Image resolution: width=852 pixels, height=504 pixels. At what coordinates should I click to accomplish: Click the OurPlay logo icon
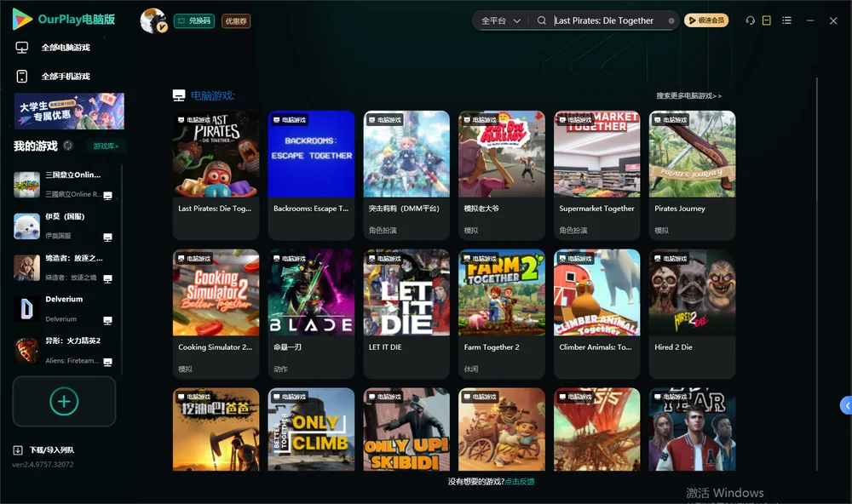tap(22, 20)
